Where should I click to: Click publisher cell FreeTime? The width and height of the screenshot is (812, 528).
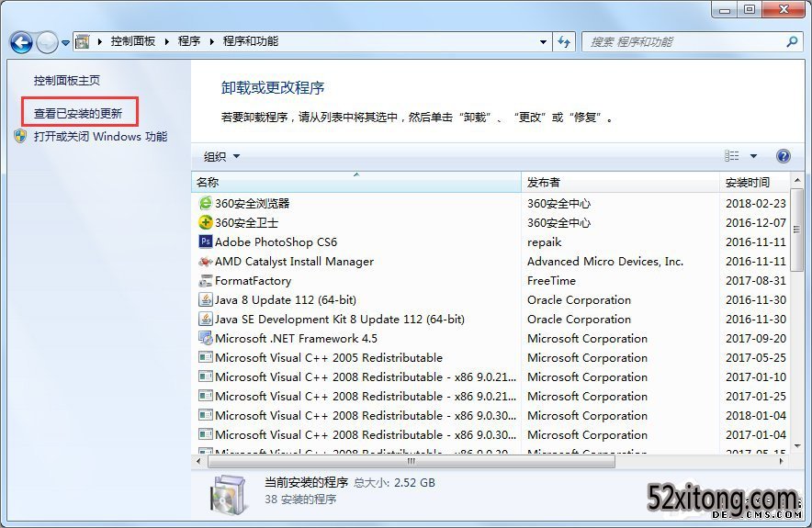(x=551, y=281)
